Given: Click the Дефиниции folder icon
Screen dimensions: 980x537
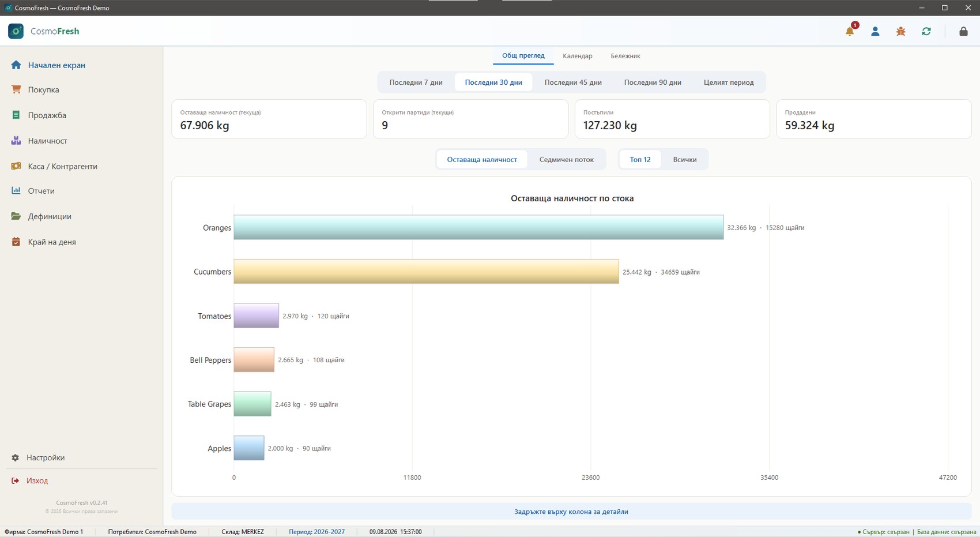Looking at the screenshot, I should click(x=16, y=216).
